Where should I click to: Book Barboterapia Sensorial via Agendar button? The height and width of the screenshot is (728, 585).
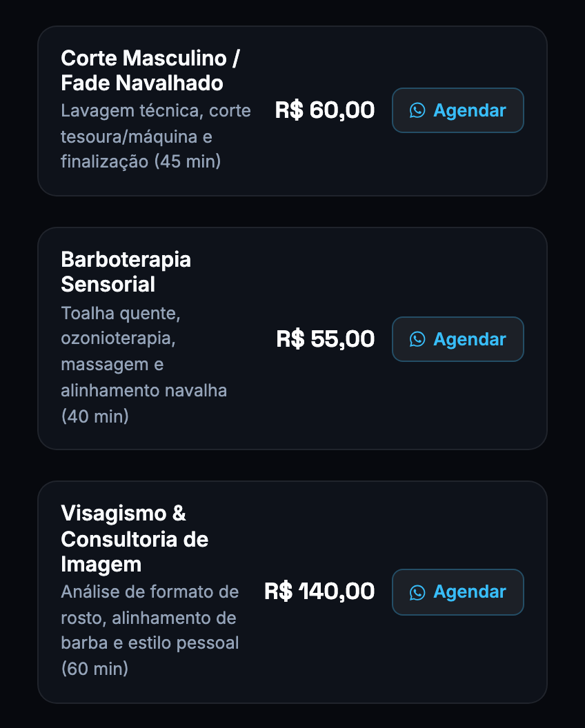click(x=457, y=339)
